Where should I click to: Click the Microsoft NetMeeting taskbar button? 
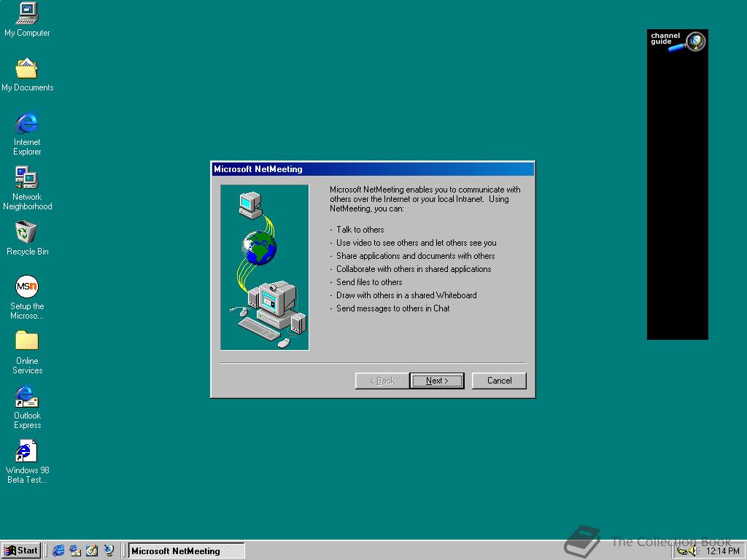click(x=186, y=551)
